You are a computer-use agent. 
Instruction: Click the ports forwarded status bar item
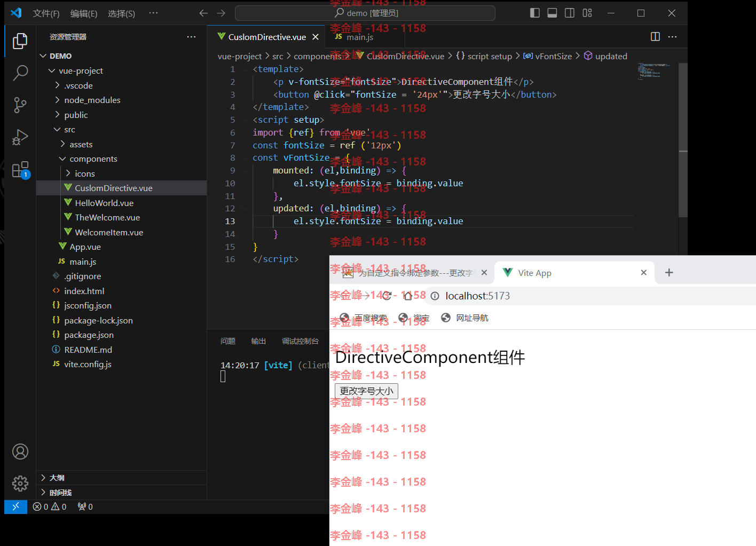[x=85, y=507]
